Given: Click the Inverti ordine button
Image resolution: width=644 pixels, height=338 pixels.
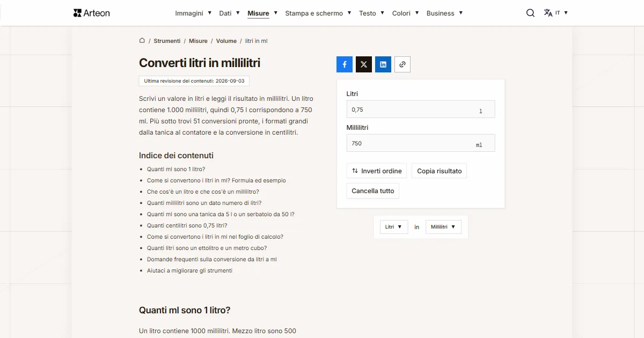Looking at the screenshot, I should tap(377, 171).
